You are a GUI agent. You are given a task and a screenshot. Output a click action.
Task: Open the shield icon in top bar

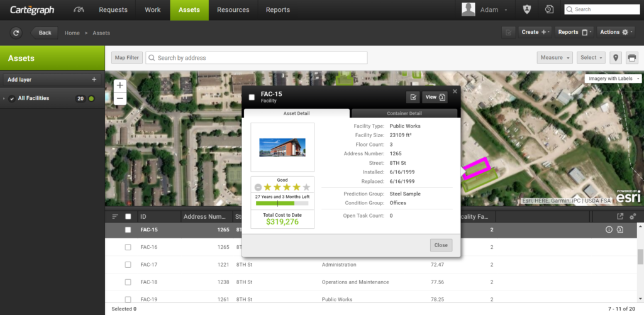click(x=527, y=10)
